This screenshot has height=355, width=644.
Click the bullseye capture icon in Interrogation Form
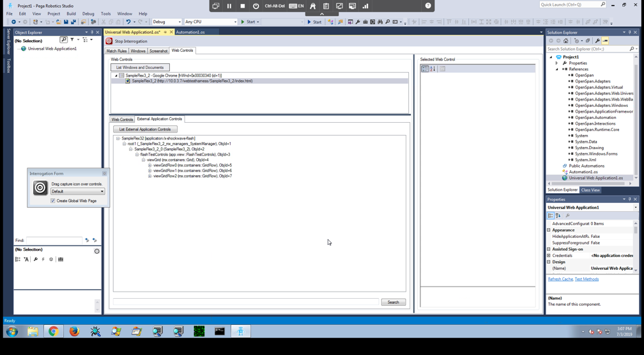pyautogui.click(x=40, y=188)
